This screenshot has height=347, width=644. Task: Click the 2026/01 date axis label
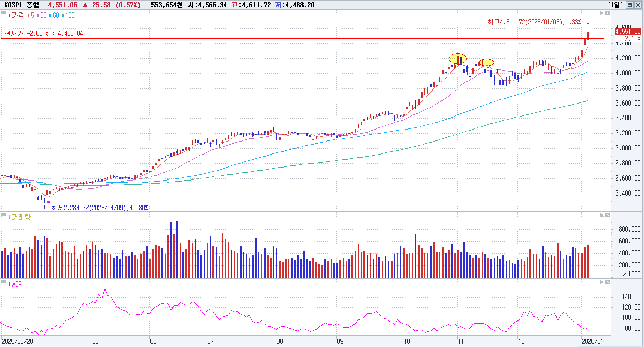click(594, 342)
